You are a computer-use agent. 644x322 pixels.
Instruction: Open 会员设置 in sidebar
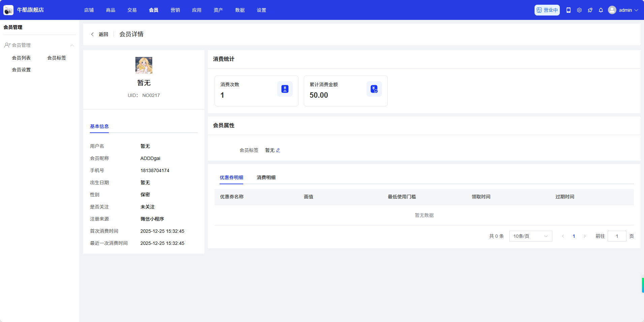[x=21, y=70]
